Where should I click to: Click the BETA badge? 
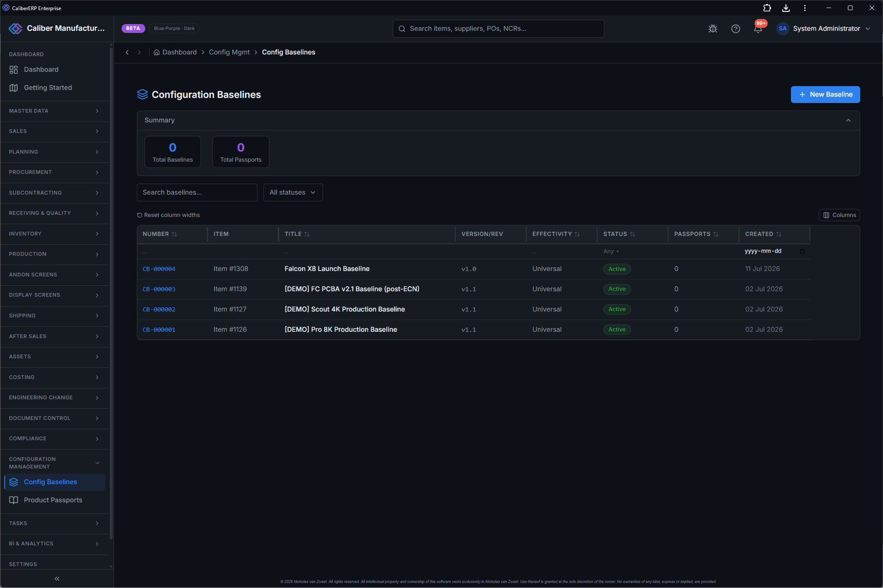(133, 29)
